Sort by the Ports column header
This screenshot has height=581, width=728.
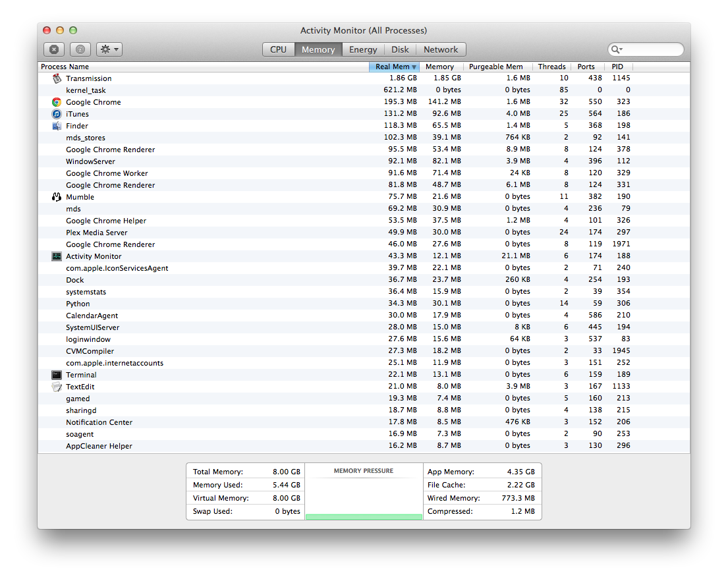(586, 67)
